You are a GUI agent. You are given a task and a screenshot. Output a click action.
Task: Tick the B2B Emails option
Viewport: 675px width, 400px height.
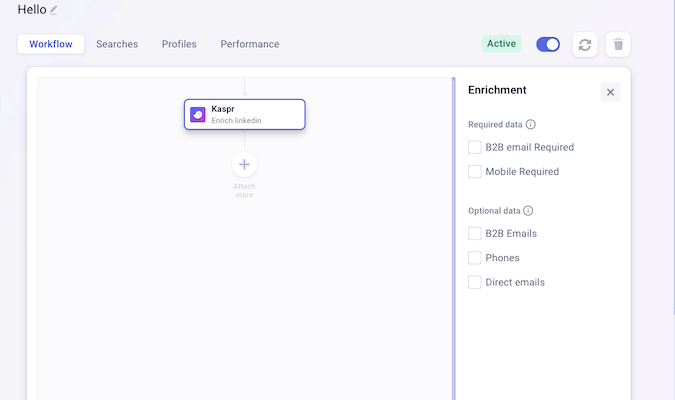pos(475,233)
